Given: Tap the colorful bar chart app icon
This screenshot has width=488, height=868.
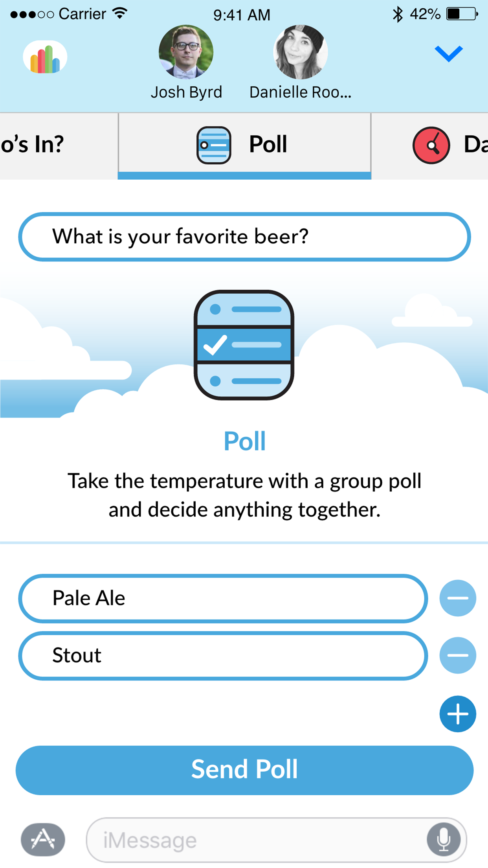Looking at the screenshot, I should (45, 57).
